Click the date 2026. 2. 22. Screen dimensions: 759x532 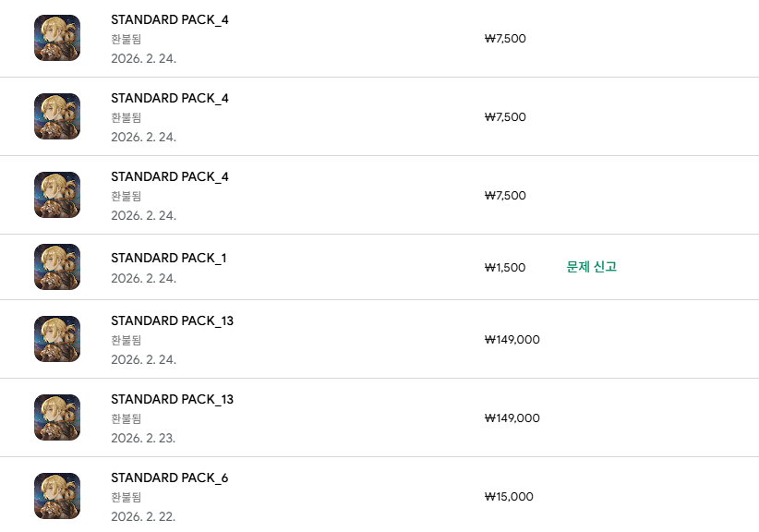click(143, 516)
